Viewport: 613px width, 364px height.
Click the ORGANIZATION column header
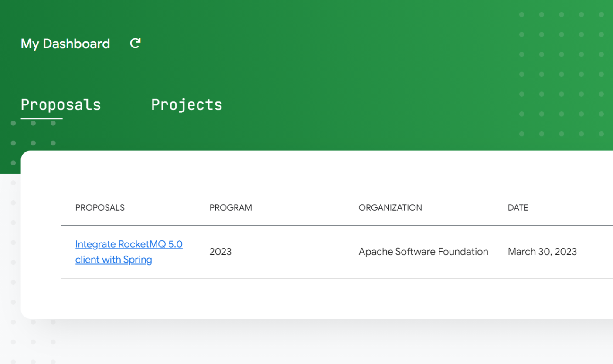(390, 208)
